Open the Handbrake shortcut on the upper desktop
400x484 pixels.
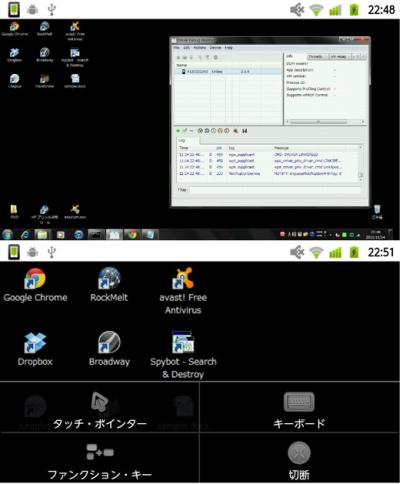point(45,81)
